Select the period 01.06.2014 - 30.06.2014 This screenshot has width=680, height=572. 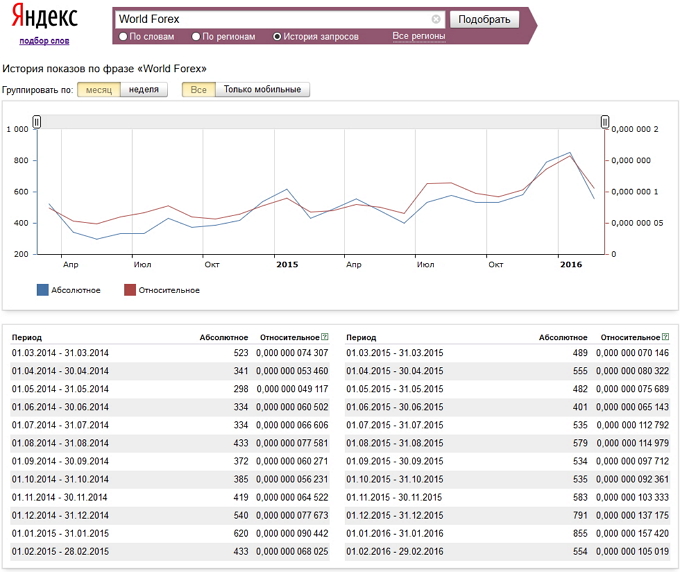60,407
